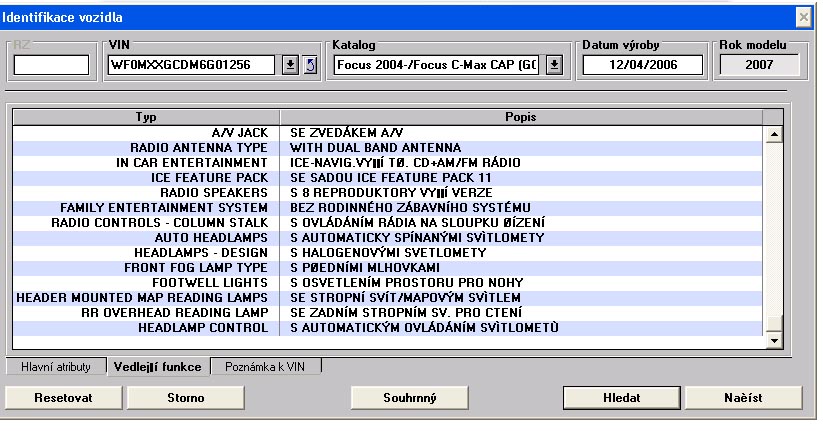823x431 pixels.
Task: Click inside the VIN combo box text
Action: click(x=192, y=66)
